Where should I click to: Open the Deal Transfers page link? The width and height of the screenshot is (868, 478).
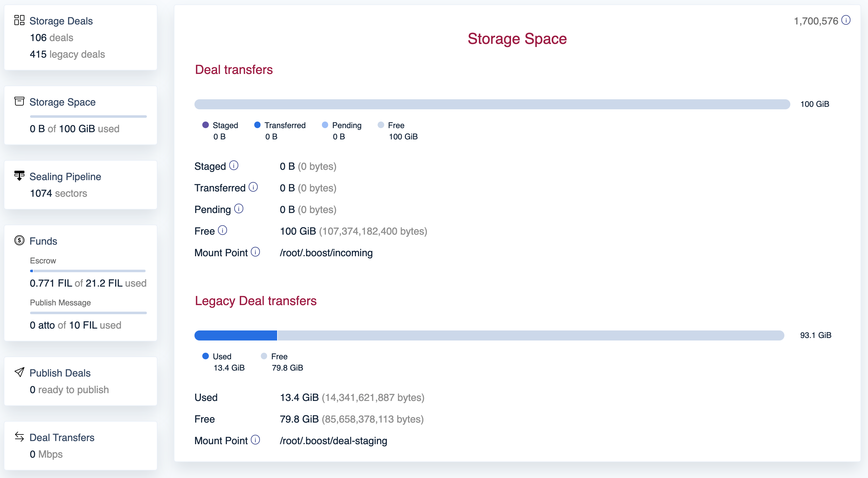tap(62, 438)
